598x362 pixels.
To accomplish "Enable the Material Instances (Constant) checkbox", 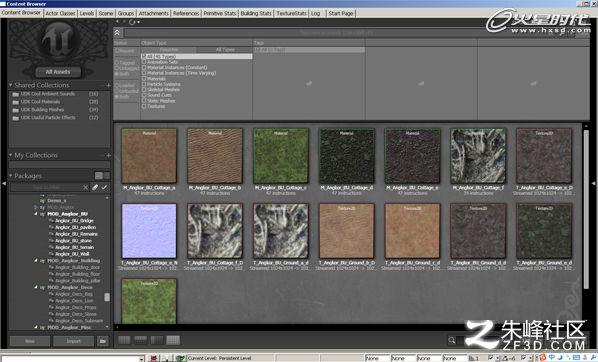I will point(144,68).
